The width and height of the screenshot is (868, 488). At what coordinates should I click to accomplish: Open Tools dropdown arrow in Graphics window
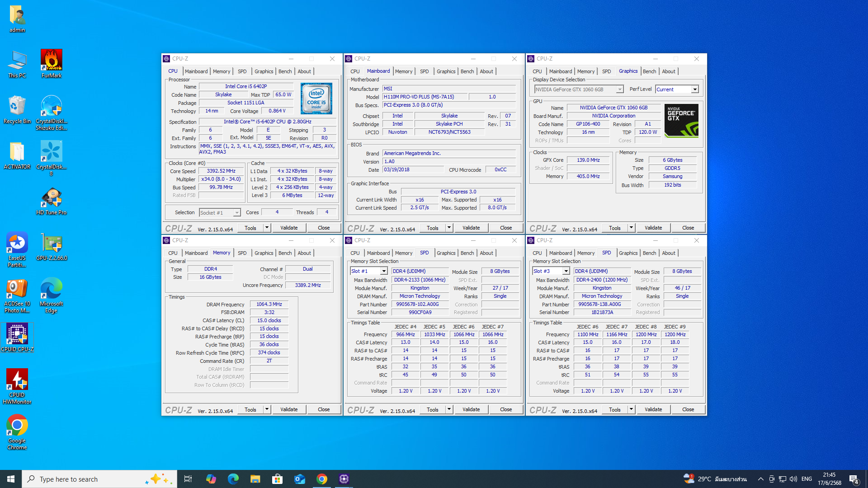(631, 228)
